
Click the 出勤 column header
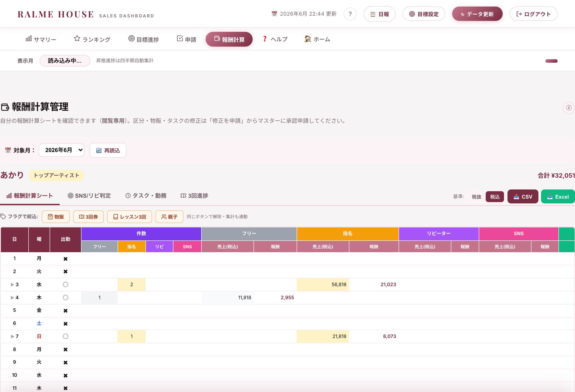pyautogui.click(x=66, y=239)
